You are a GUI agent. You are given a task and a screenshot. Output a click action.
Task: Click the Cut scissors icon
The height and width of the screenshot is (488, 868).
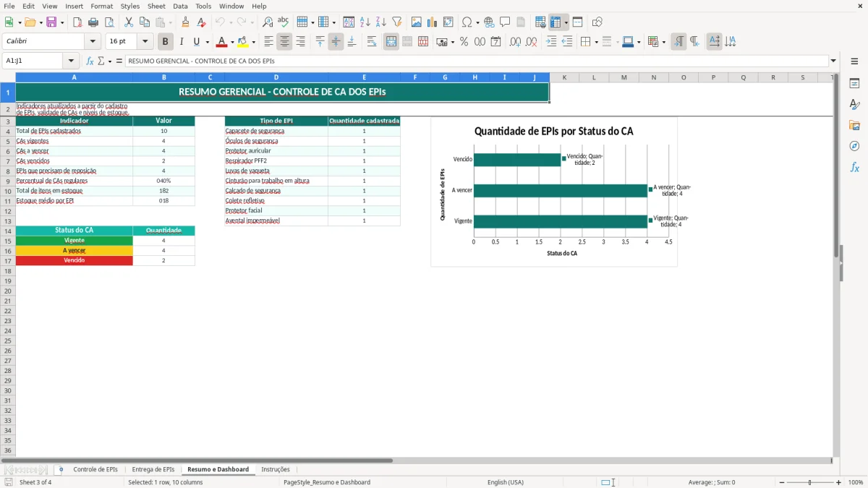tap(129, 22)
